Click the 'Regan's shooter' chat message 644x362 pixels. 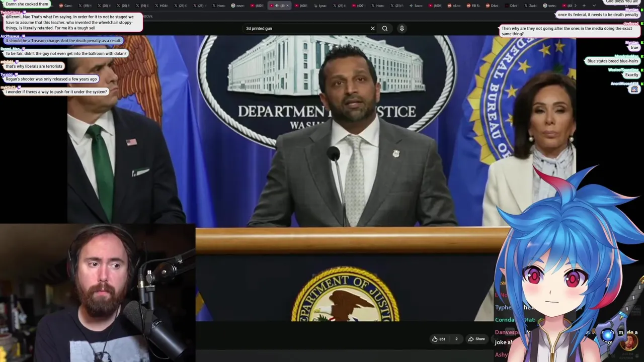coord(51,79)
